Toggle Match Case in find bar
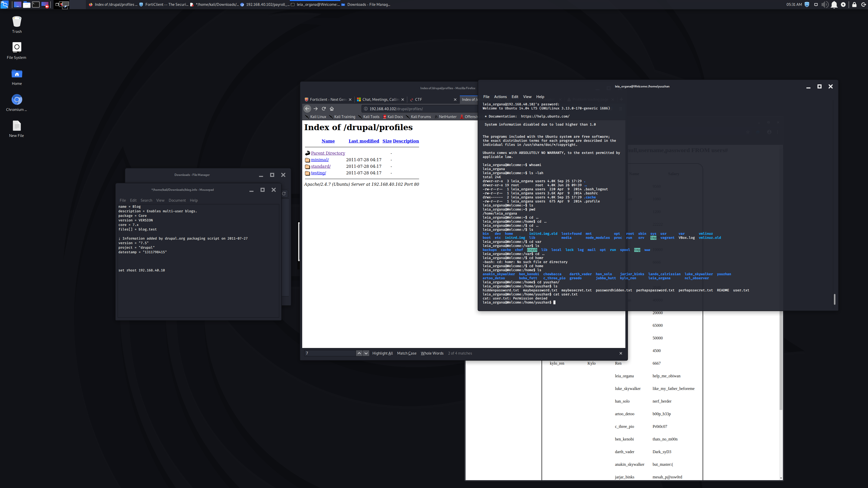Viewport: 868px width, 488px height. pyautogui.click(x=406, y=353)
